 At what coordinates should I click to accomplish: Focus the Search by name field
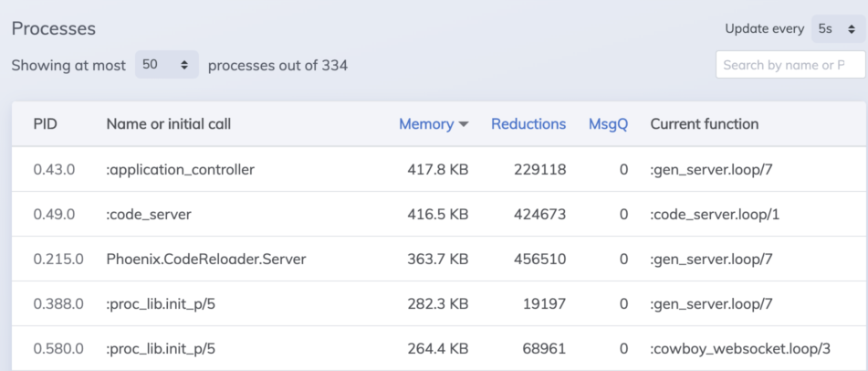click(x=791, y=65)
